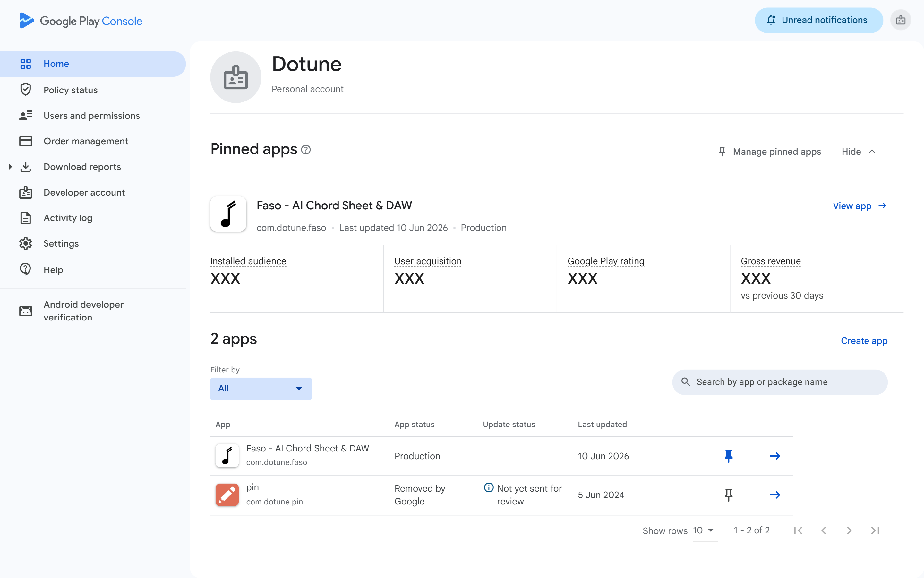Viewport: 924px width, 578px height.
Task: Click the info icon beside Not yet sent for review
Action: tap(489, 487)
